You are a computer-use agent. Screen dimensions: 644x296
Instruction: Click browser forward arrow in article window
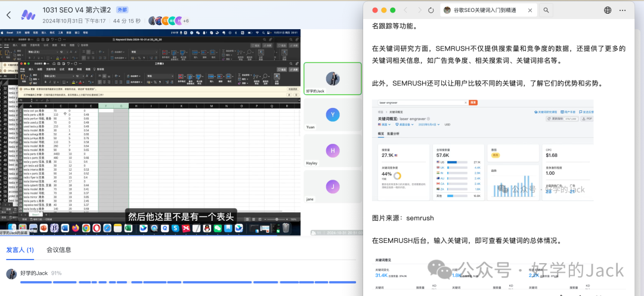coord(419,10)
